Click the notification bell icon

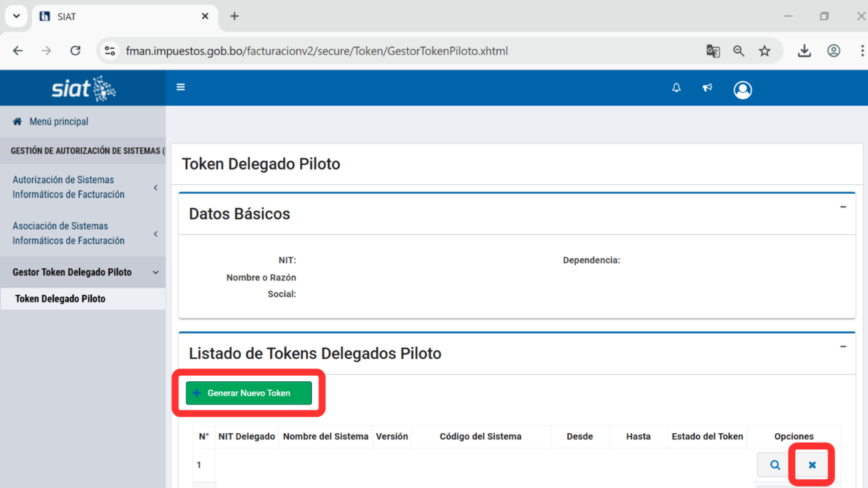[x=676, y=88]
